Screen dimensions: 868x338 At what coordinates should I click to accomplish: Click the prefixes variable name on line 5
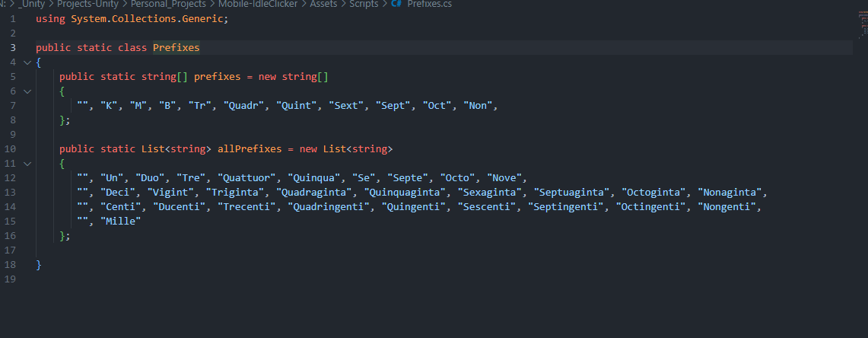click(x=217, y=76)
